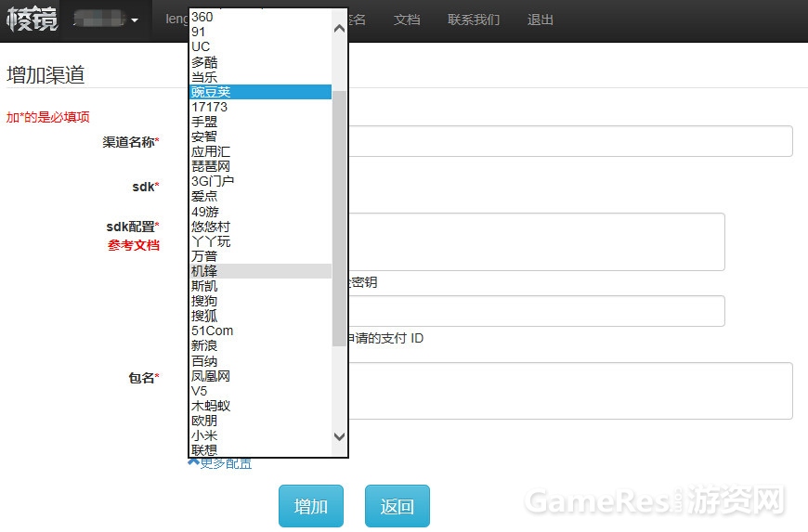Click 退出 to log out
This screenshot has width=808, height=532.
pos(540,20)
